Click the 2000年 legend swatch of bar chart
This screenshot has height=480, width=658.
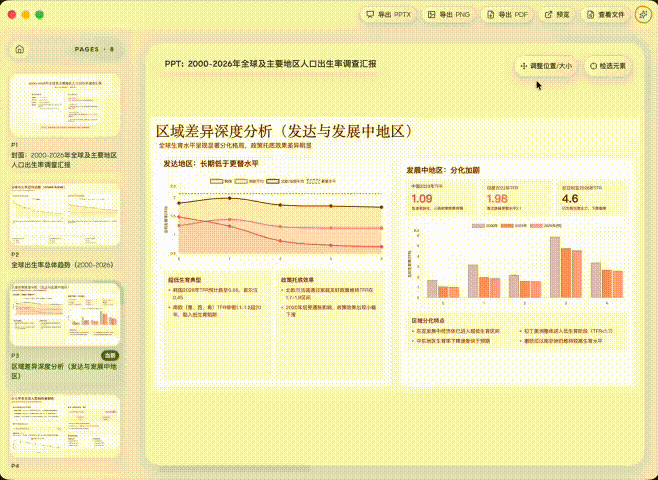click(x=478, y=225)
